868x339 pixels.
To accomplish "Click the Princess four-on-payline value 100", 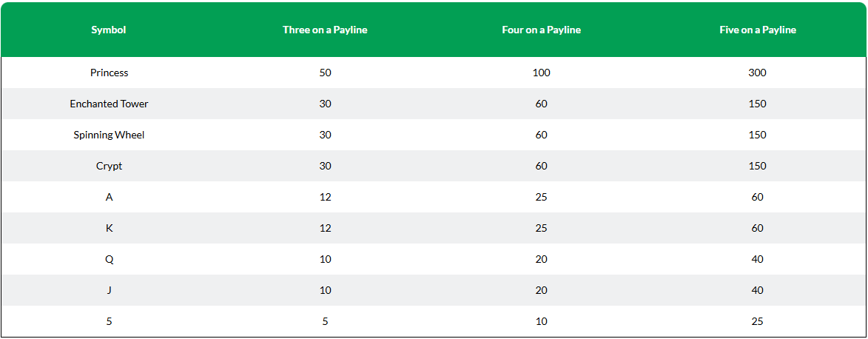I will 542,73.
